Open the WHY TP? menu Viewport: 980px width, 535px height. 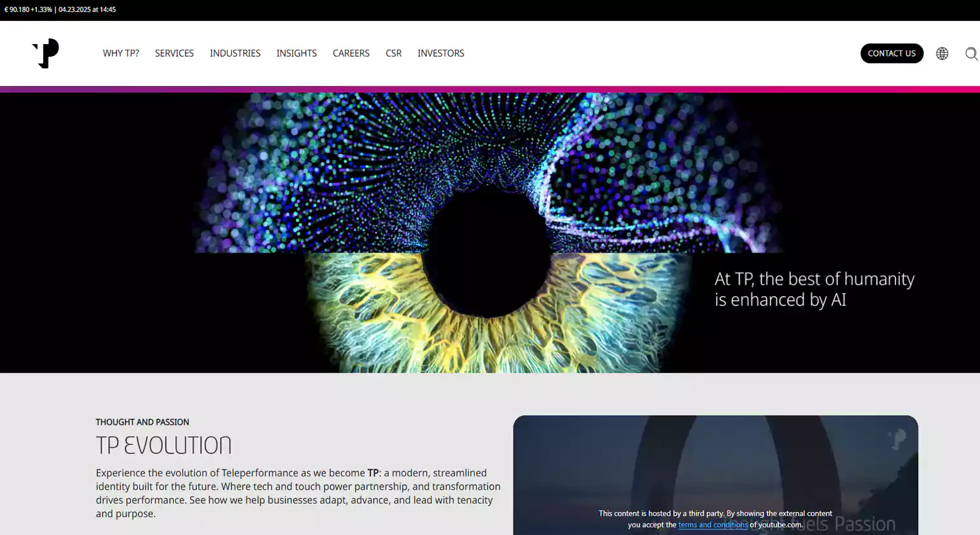pyautogui.click(x=121, y=53)
